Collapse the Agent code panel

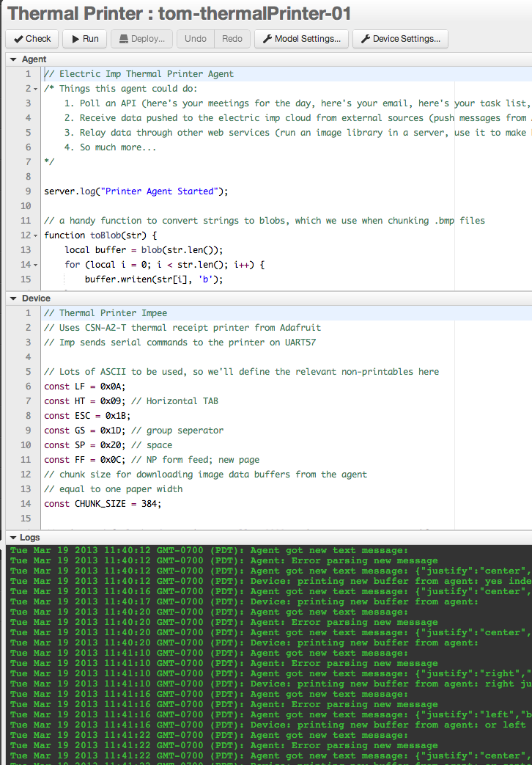(x=13, y=59)
